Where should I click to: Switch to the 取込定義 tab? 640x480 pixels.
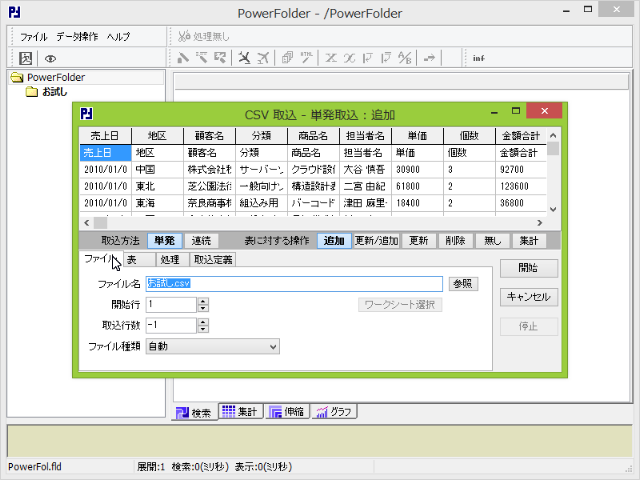(213, 260)
